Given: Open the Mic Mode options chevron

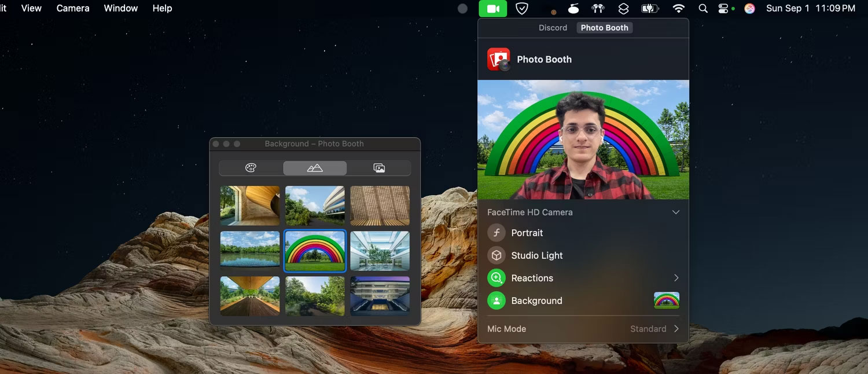Looking at the screenshot, I should [x=675, y=328].
